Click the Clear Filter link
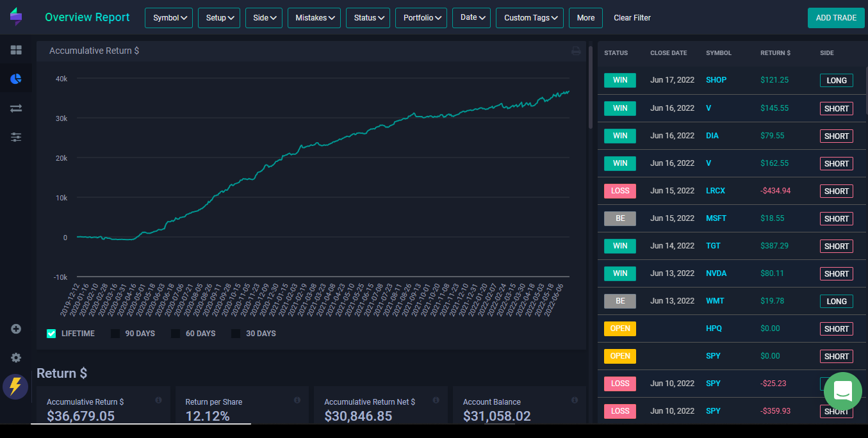 point(632,18)
